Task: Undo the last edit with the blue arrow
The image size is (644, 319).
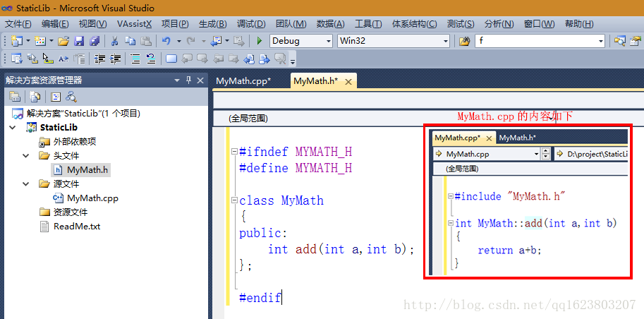Action: (x=166, y=41)
